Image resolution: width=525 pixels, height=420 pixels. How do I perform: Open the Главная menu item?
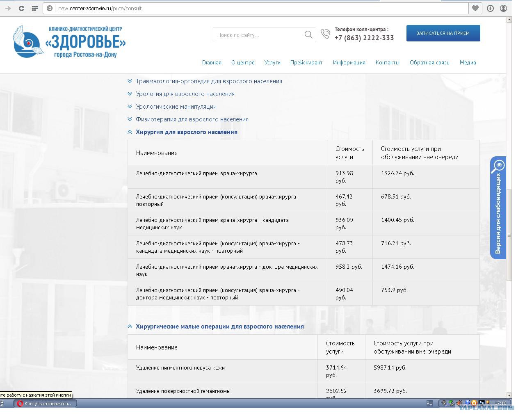click(212, 63)
